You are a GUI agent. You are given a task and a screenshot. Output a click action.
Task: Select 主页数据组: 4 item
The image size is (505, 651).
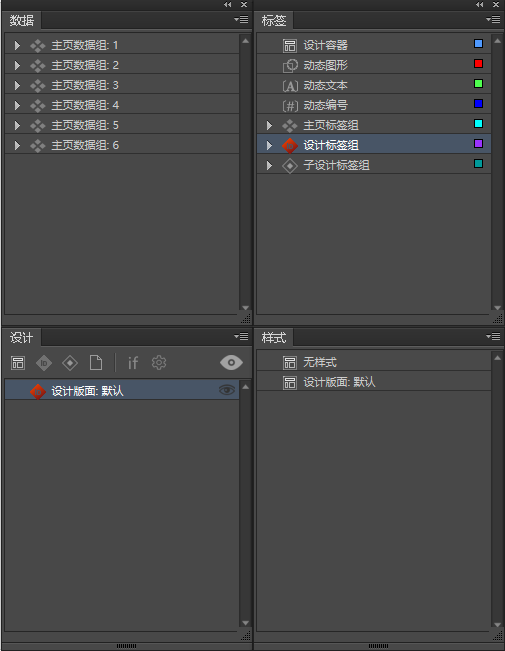point(122,105)
